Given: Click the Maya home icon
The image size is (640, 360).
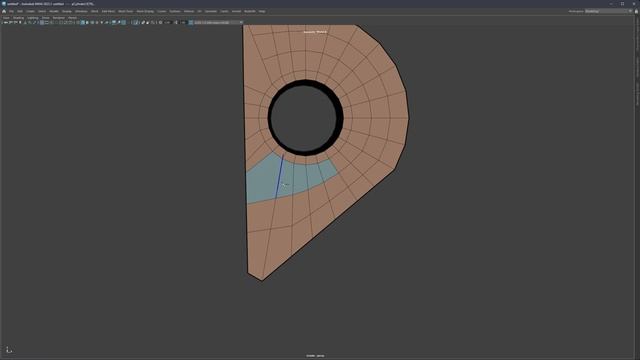Looking at the screenshot, I should point(4,11).
